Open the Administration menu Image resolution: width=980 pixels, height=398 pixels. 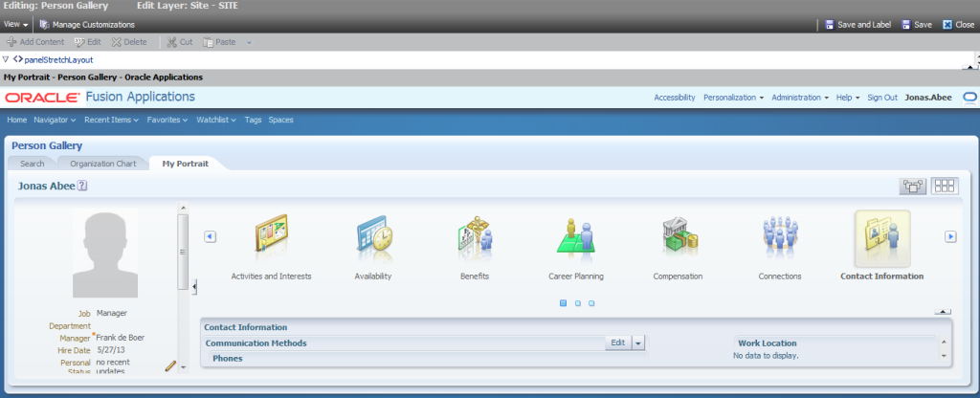(800, 98)
